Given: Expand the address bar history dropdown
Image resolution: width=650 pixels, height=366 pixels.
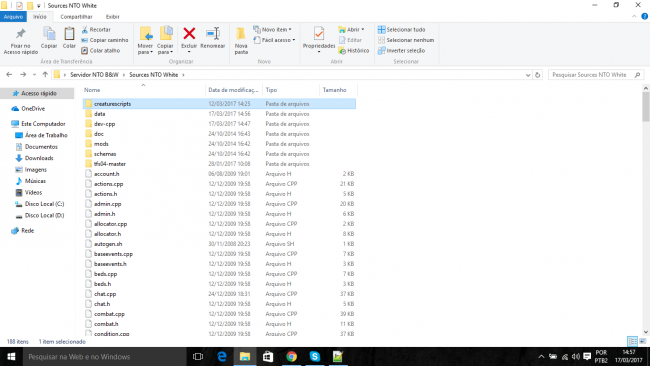Looking at the screenshot, I should point(528,75).
